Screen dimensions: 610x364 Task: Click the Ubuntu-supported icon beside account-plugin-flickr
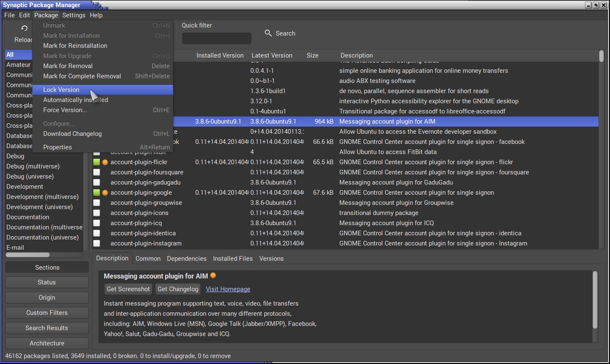pos(105,162)
